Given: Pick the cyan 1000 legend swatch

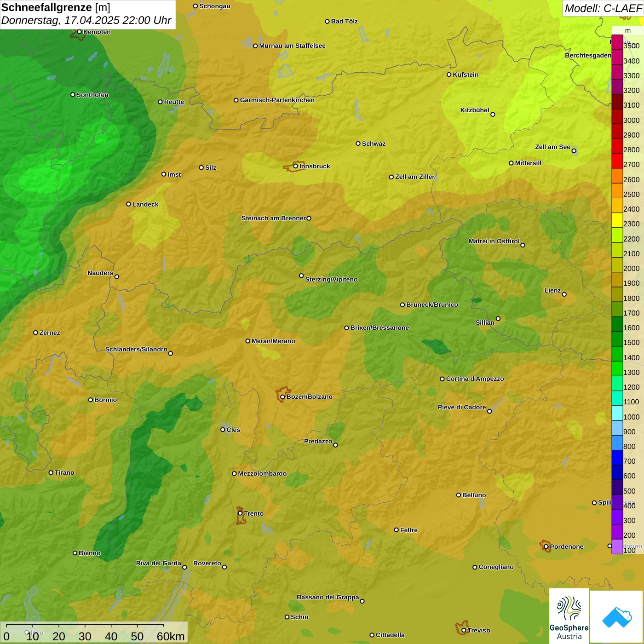Looking at the screenshot, I should tap(617, 413).
